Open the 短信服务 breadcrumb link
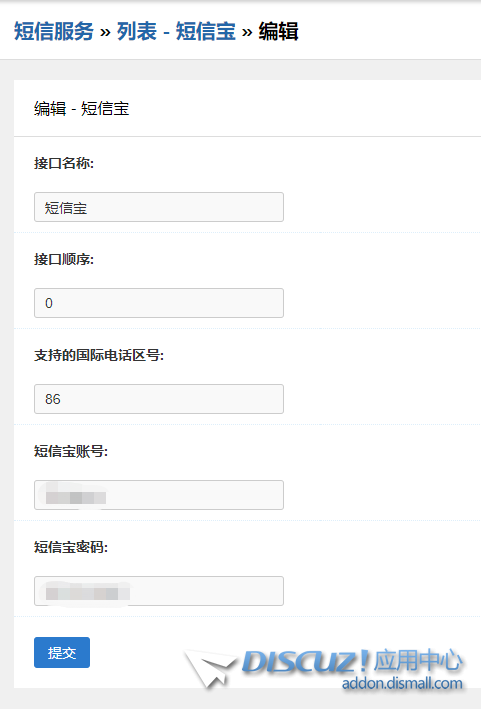 54,32
